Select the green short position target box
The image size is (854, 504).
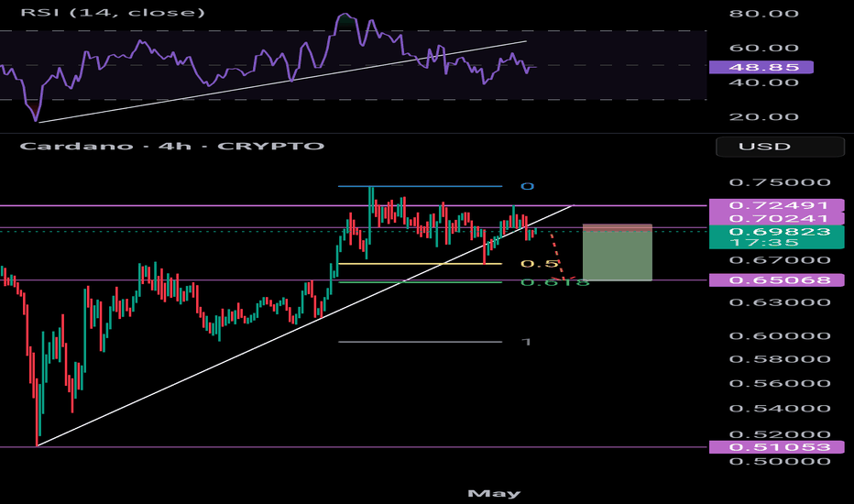(x=617, y=256)
